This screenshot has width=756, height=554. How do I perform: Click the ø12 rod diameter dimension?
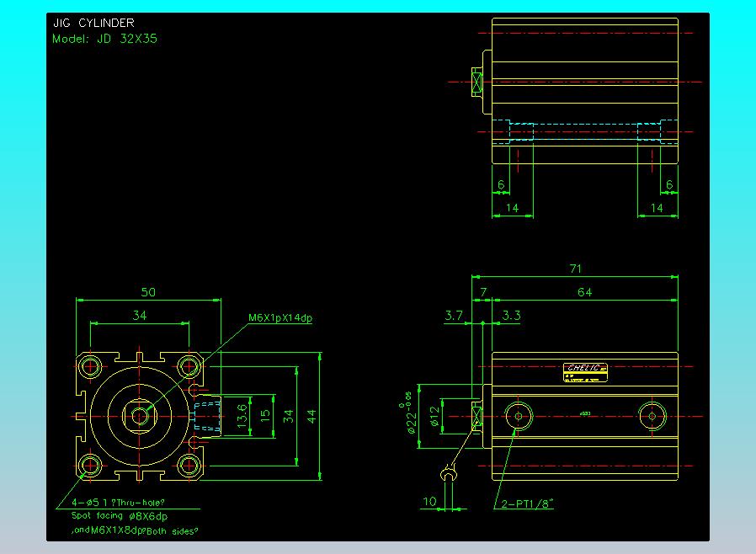point(435,416)
